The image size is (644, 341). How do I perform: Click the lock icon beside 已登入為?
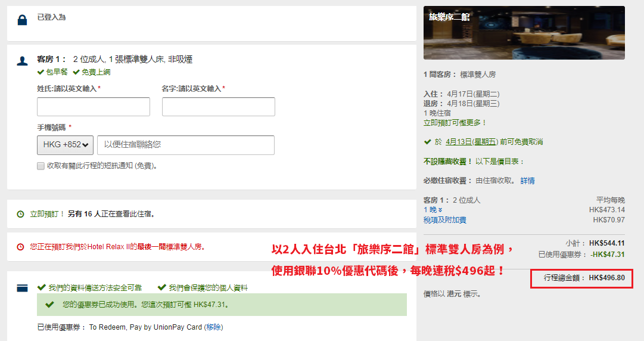pos(22,20)
